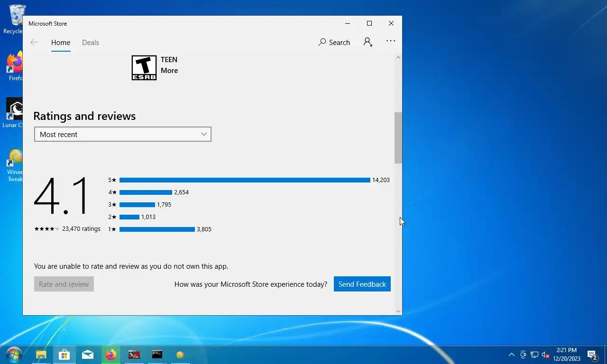Show hidden system tray icons
607x364 pixels.
(x=511, y=355)
